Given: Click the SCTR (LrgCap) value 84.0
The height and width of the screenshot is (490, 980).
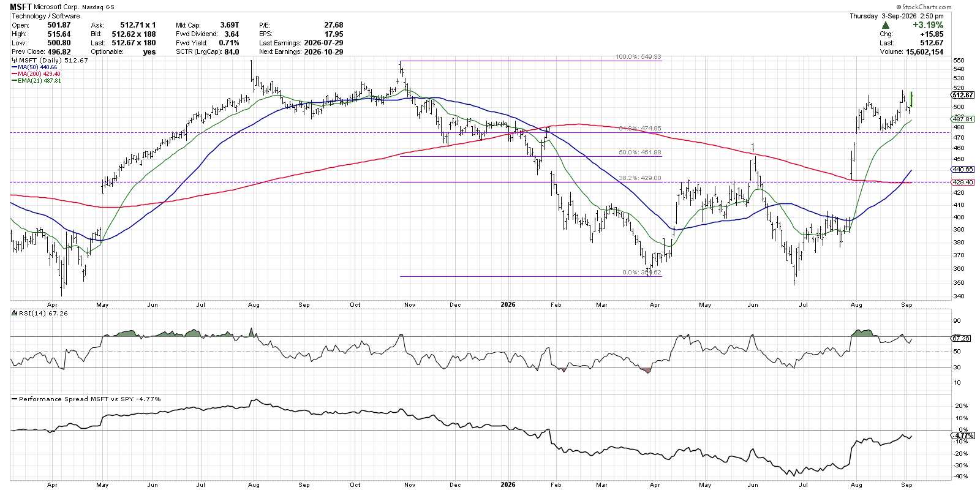Looking at the screenshot, I should pos(232,52).
